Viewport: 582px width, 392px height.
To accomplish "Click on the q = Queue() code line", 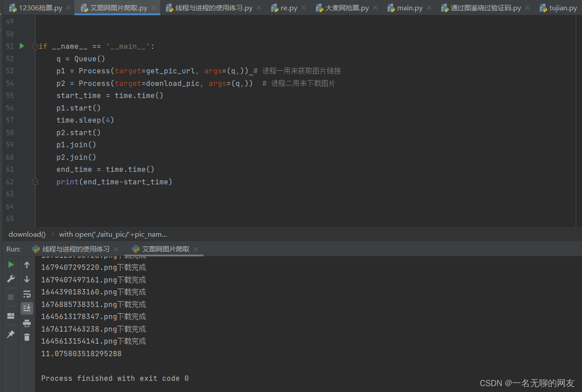I will [81, 59].
